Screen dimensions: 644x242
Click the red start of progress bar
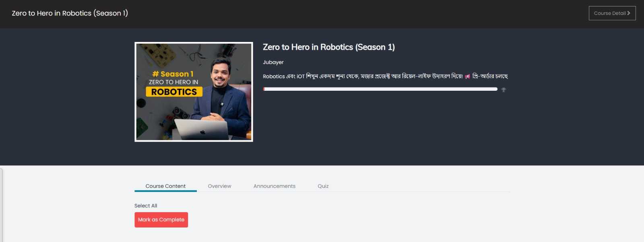pos(264,89)
